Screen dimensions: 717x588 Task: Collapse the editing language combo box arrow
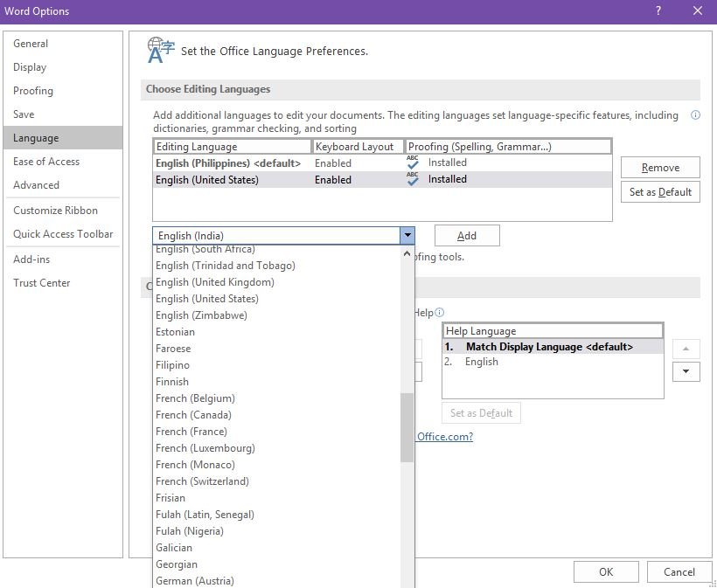click(407, 235)
